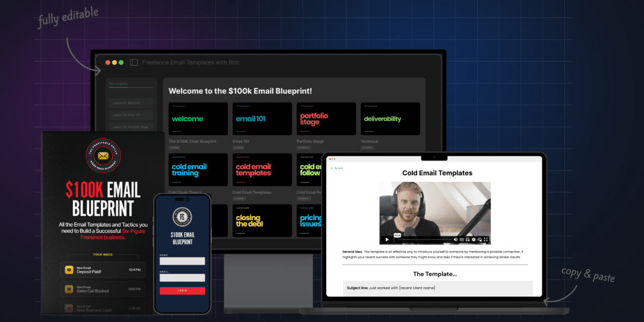Open Lesson 01: Welcome in the sidebar

pos(131,103)
